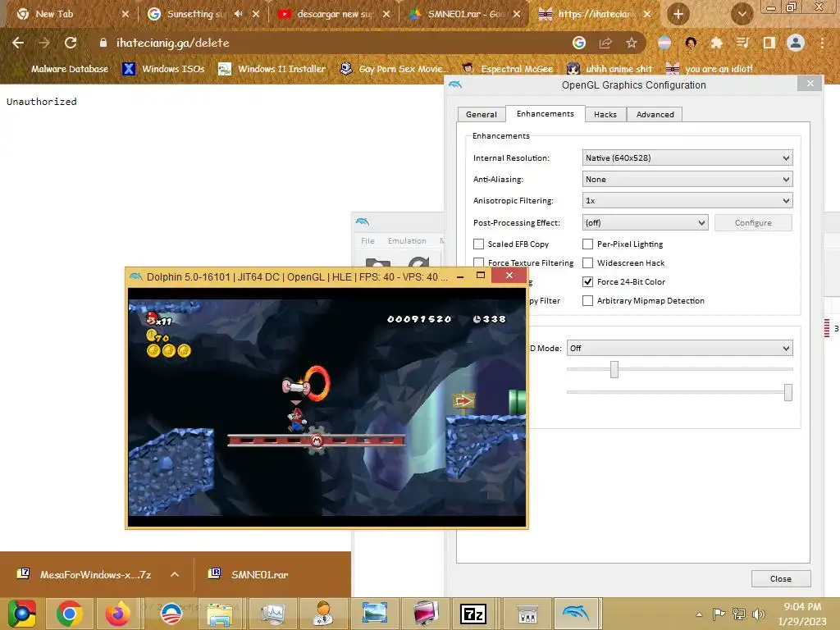Open Malware Database bookmark
The height and width of the screenshot is (630, 840).
tap(61, 69)
